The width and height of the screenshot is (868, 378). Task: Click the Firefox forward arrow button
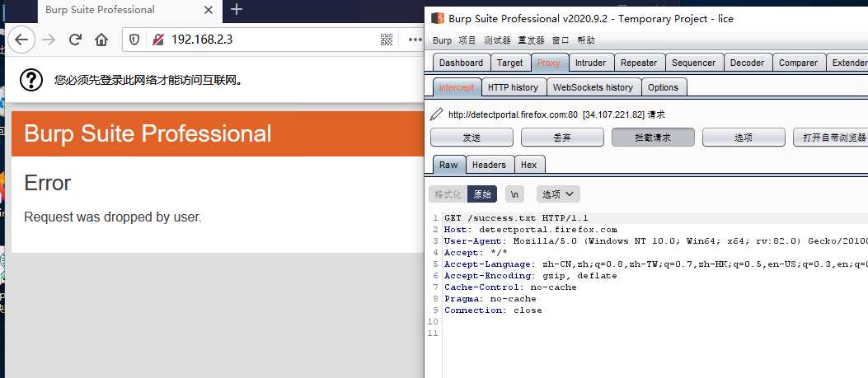[49, 40]
